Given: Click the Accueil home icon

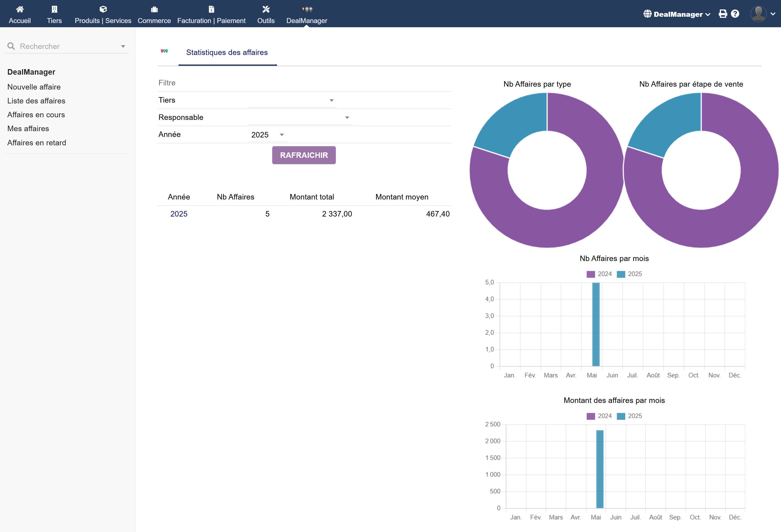Looking at the screenshot, I should (20, 9).
